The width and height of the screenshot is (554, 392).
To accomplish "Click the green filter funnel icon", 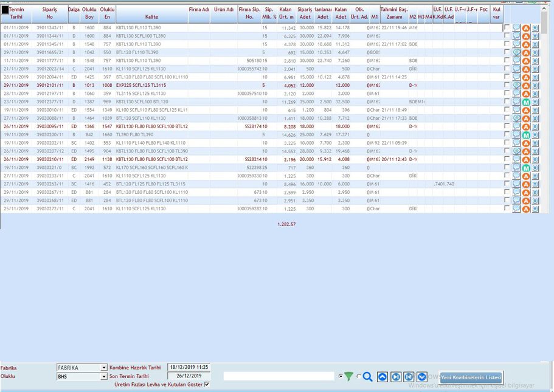I will 348,377.
